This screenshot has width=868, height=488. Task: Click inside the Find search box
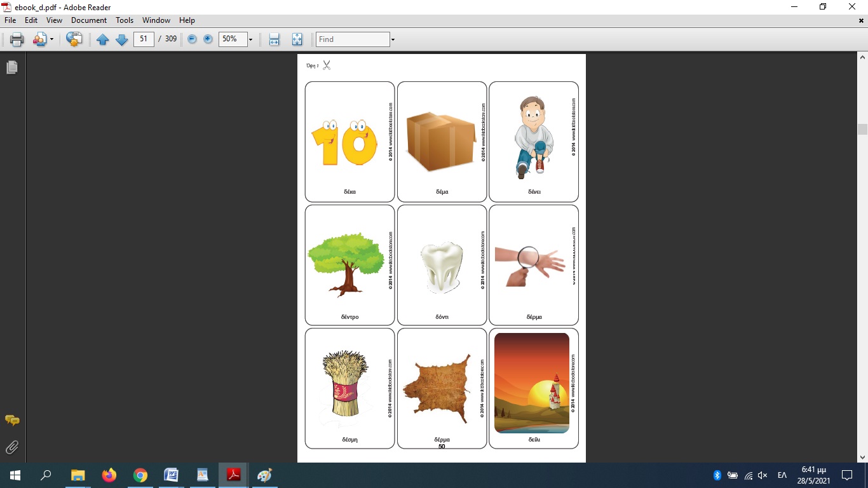tap(353, 39)
